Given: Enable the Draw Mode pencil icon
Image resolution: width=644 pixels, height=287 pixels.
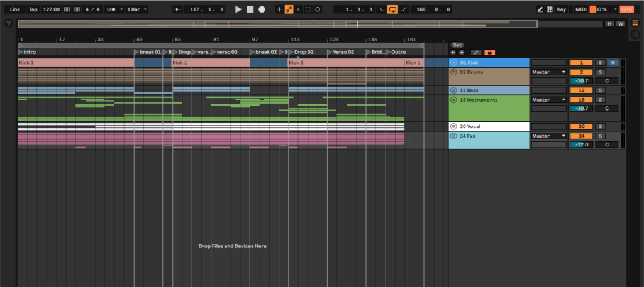Looking at the screenshot, I should click(x=540, y=9).
